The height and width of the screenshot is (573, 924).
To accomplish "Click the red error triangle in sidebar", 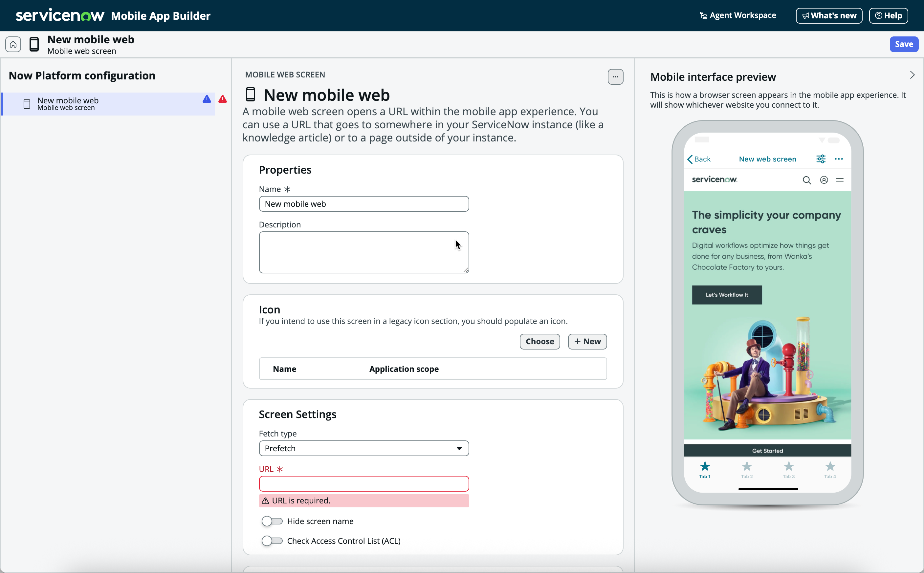I will 223,99.
